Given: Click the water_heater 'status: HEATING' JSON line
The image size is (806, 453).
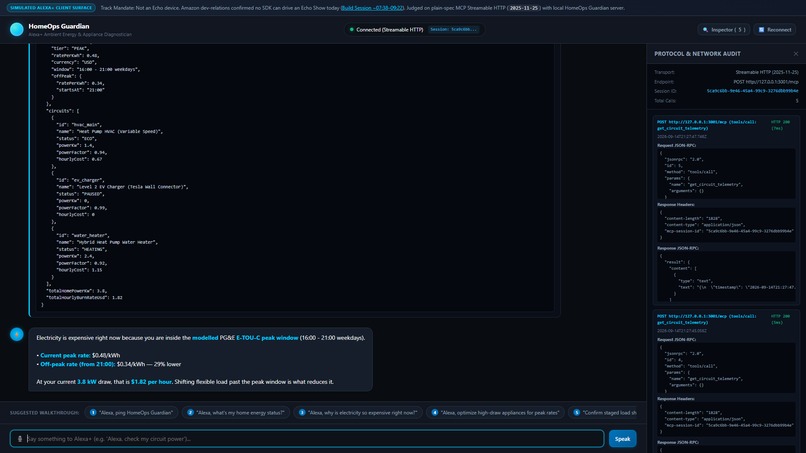Looking at the screenshot, I should (x=82, y=249).
